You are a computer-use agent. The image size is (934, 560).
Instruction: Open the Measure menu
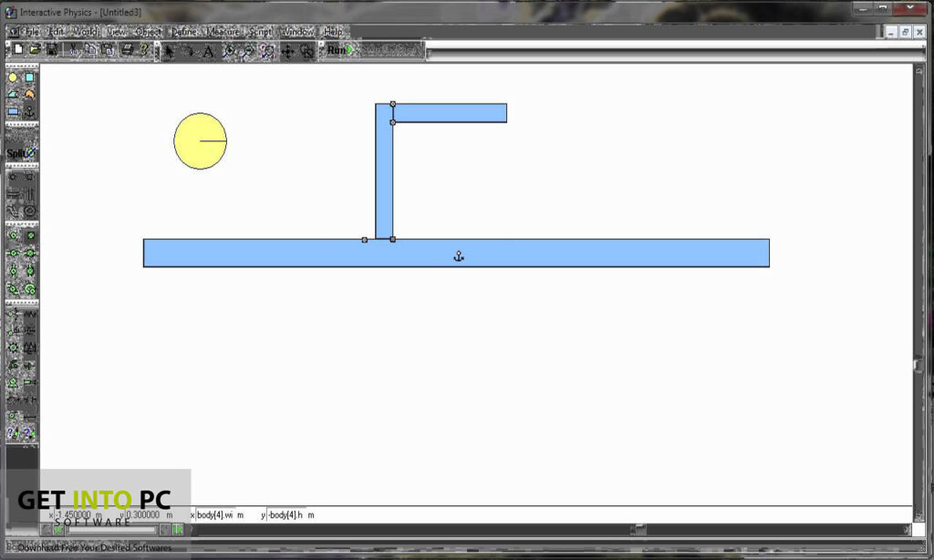tap(223, 32)
